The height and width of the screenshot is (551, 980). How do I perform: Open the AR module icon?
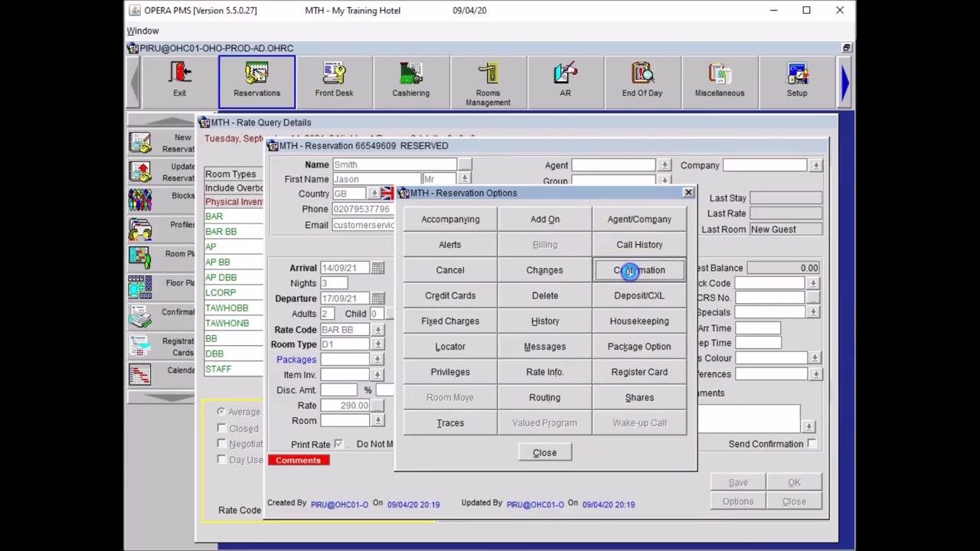coord(565,80)
